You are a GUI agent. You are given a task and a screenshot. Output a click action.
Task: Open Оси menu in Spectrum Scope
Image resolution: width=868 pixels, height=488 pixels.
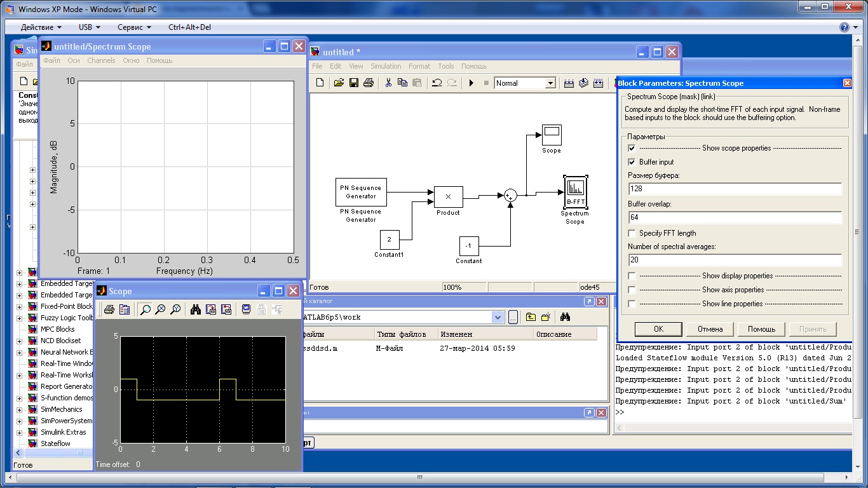point(74,60)
